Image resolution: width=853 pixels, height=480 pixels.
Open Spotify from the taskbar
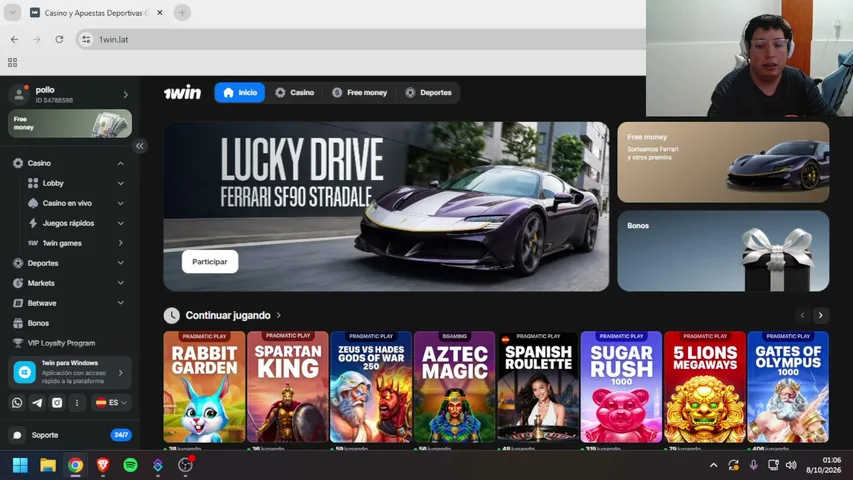130,465
